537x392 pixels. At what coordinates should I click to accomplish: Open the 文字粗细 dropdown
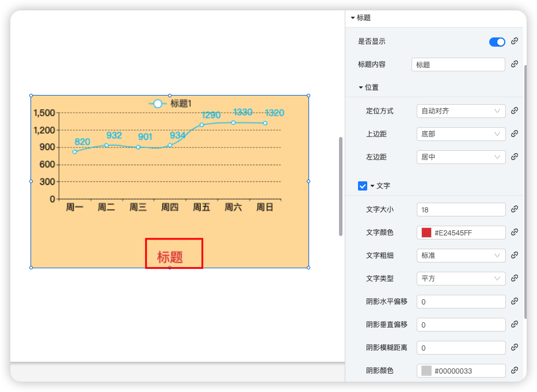click(x=461, y=255)
